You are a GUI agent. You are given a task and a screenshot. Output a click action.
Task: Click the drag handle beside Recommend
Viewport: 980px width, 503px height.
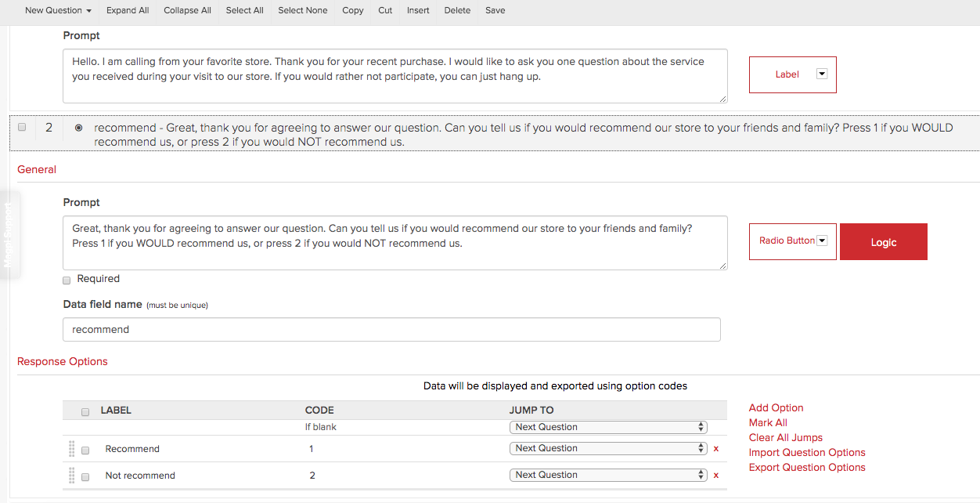click(70, 449)
